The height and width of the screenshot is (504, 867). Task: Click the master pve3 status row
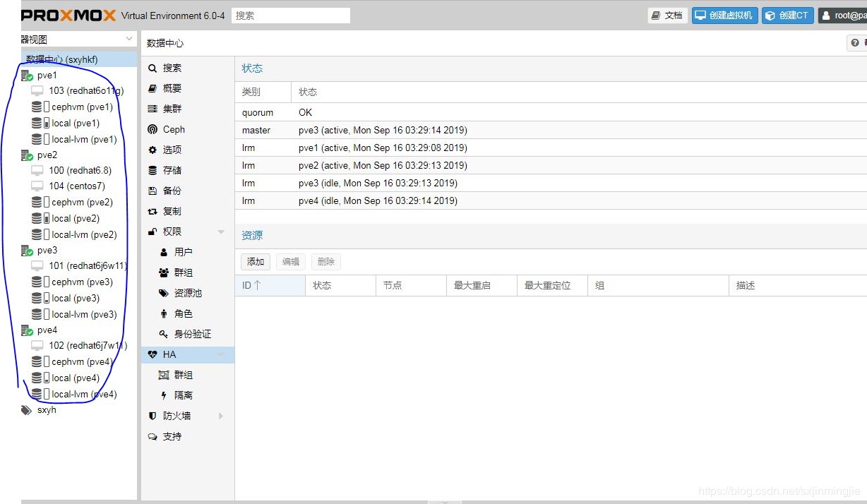[x=551, y=131]
